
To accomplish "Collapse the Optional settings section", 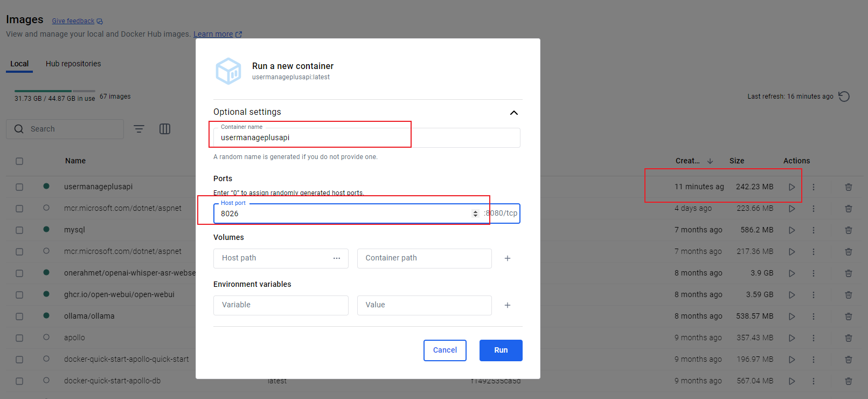I will click(x=513, y=113).
